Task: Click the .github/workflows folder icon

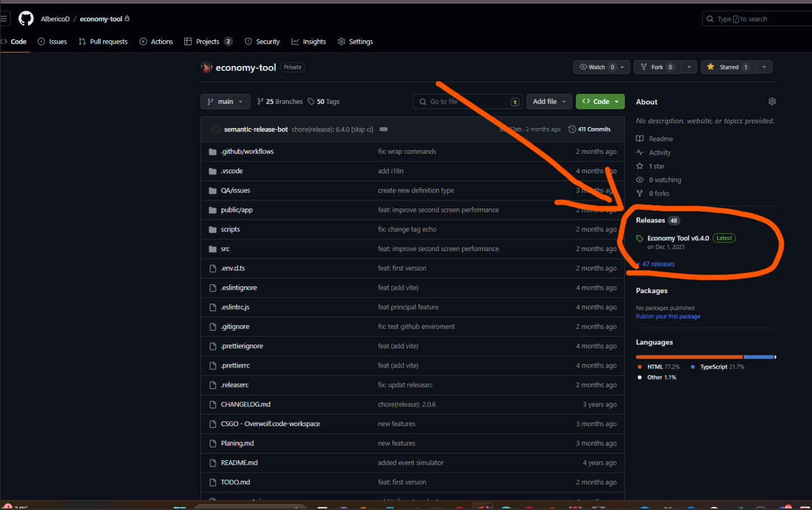Action: [213, 152]
